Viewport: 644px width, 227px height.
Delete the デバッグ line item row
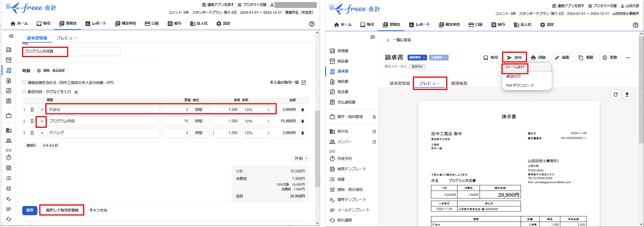[x=303, y=133]
